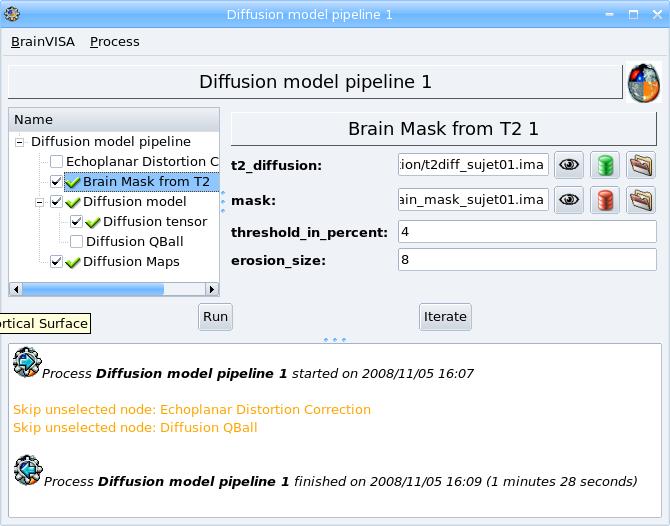Click the window app icon in title bar
670x526 pixels.
[12, 14]
